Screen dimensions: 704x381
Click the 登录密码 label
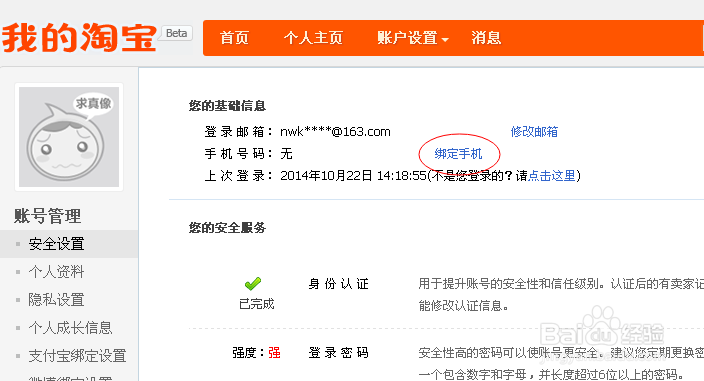point(339,353)
